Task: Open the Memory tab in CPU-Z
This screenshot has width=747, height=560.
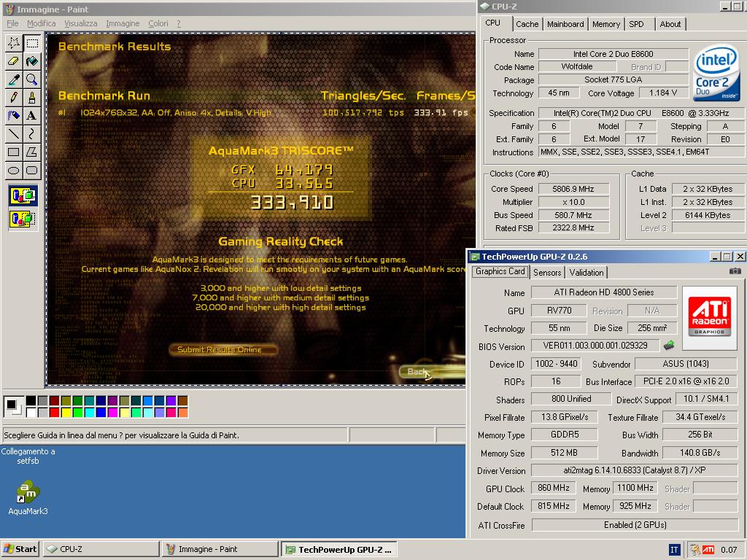Action: tap(606, 24)
